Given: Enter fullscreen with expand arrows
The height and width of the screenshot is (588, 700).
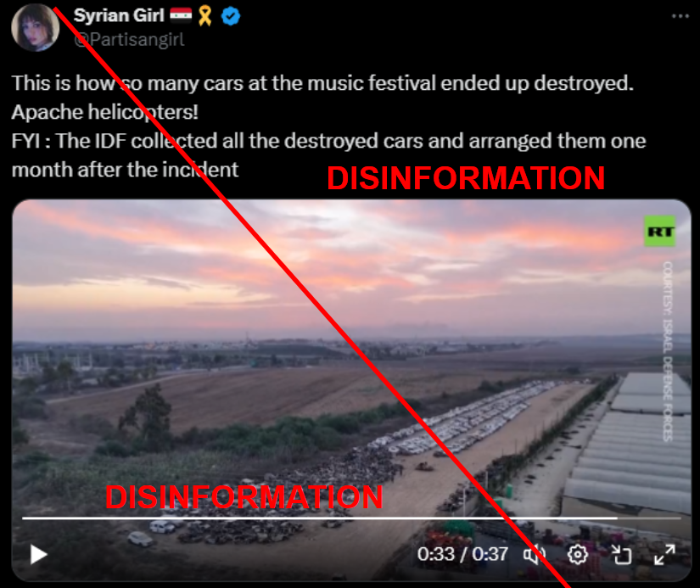Looking at the screenshot, I should 664,555.
